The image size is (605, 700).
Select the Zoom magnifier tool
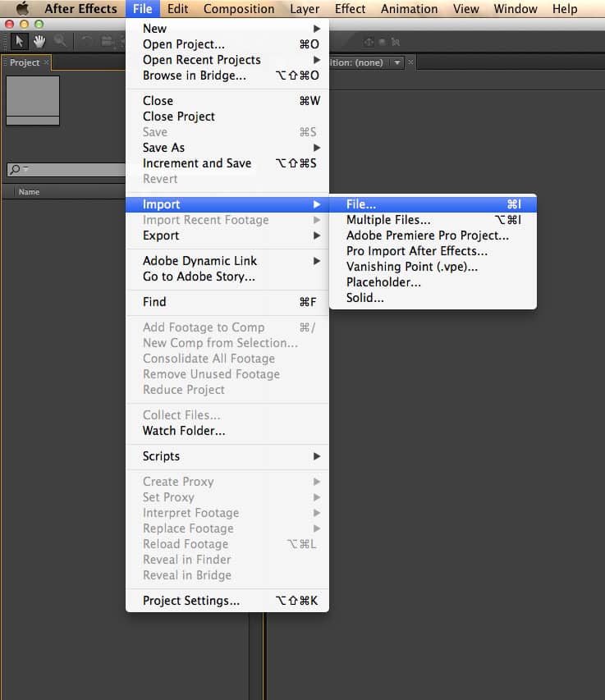[60, 42]
